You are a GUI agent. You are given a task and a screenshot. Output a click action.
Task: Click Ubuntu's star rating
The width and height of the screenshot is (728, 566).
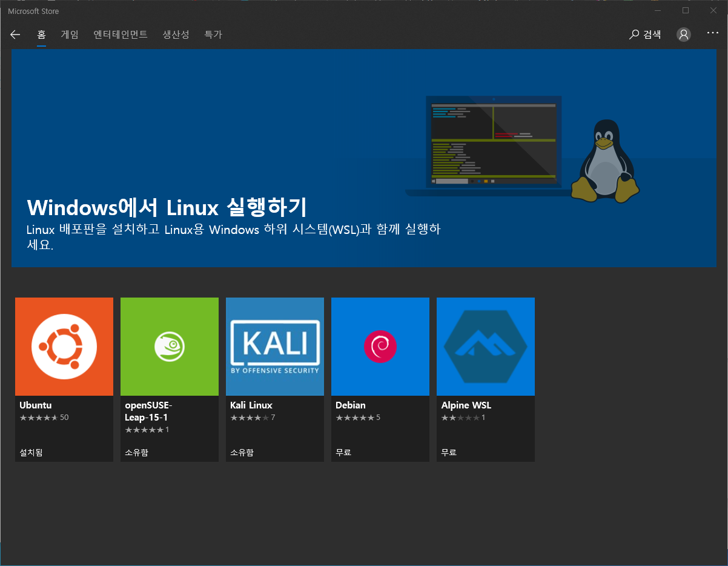[39, 418]
